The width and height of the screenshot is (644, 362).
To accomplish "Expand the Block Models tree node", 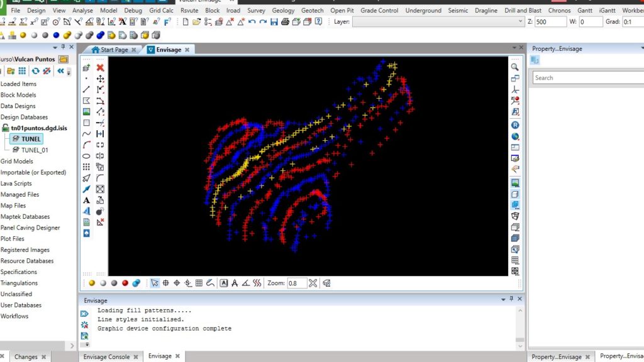I will coord(18,95).
